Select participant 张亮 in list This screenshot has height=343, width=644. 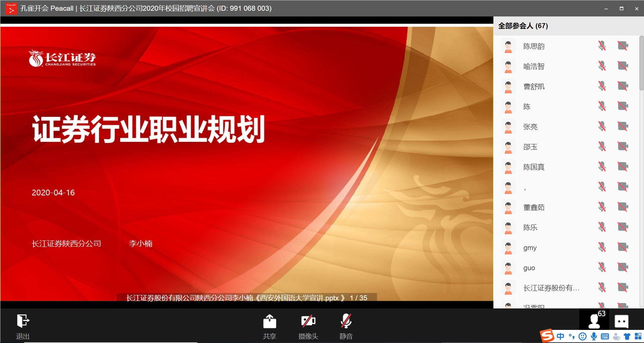[566, 127]
